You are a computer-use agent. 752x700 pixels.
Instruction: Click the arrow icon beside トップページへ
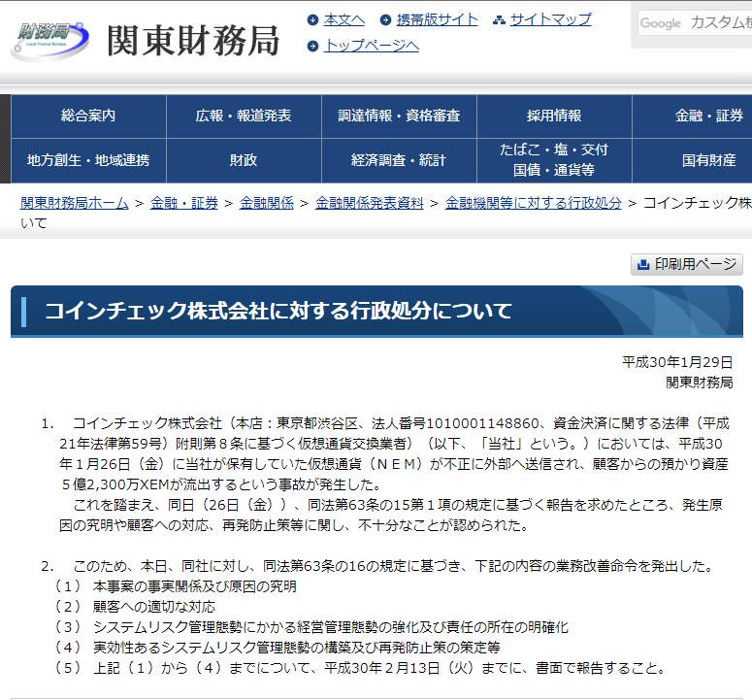(312, 47)
